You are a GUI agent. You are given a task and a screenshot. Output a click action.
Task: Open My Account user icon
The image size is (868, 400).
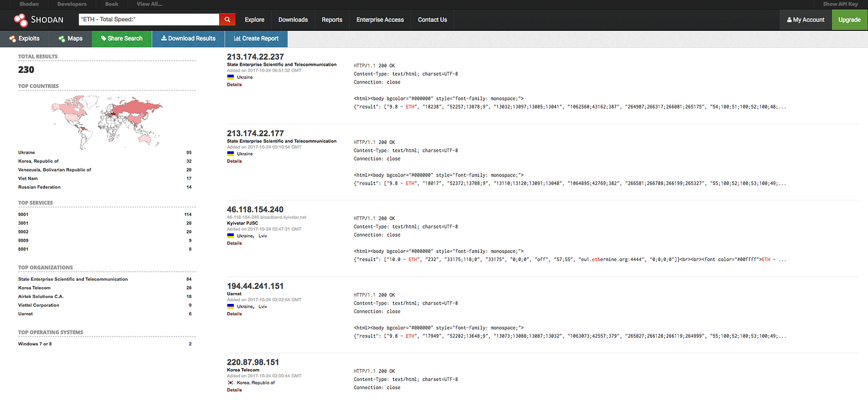point(789,20)
